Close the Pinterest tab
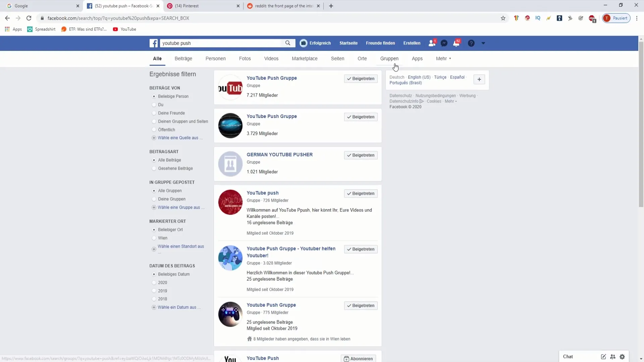This screenshot has height=362, width=644. (238, 6)
